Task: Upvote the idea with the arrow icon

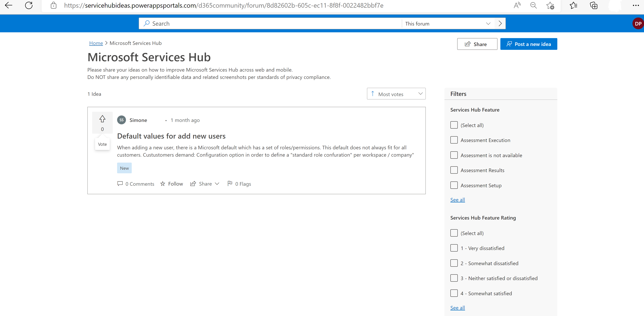Action: 102,119
